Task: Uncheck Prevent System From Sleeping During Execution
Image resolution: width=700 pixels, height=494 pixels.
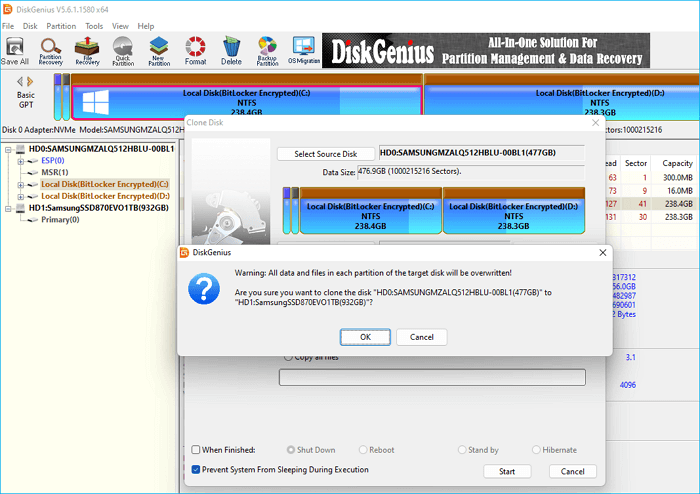Action: click(x=196, y=469)
